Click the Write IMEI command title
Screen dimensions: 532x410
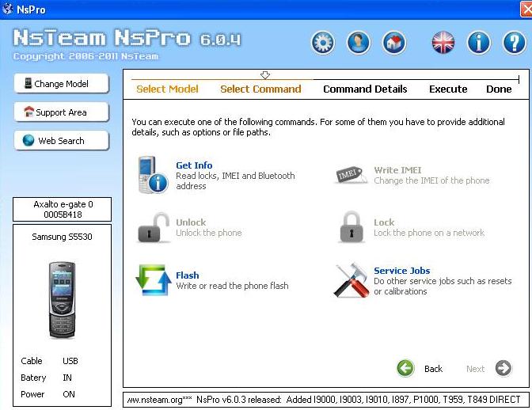397,170
